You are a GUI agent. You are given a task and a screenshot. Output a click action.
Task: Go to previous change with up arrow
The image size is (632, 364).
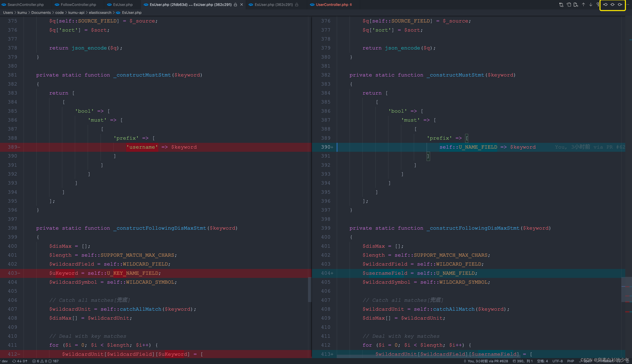coord(583,5)
